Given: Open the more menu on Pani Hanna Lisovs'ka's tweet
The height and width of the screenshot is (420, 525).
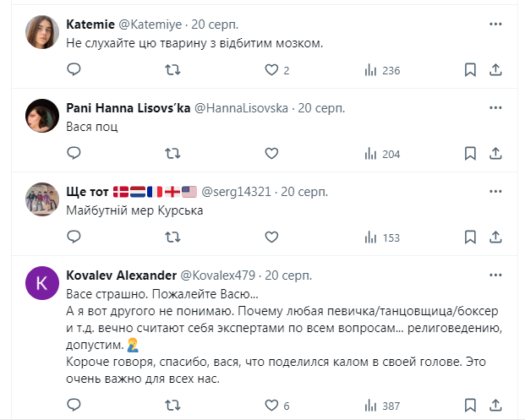Looking at the screenshot, I should pyautogui.click(x=497, y=108).
